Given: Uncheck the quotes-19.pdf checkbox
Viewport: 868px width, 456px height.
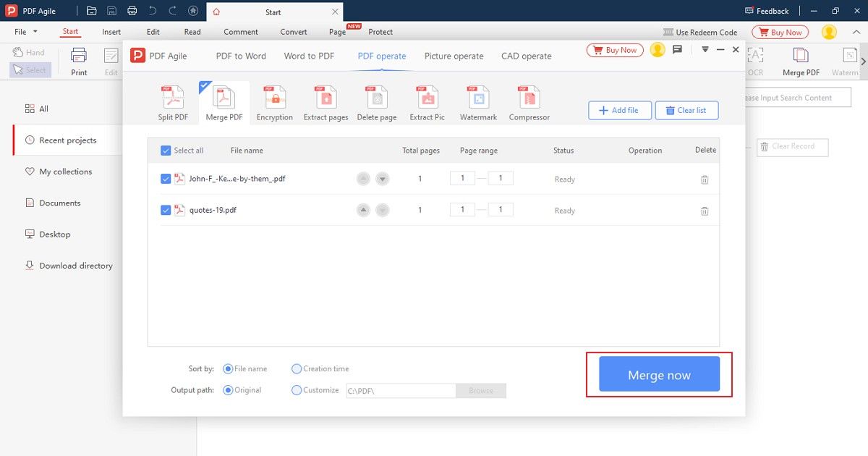Looking at the screenshot, I should coord(166,210).
